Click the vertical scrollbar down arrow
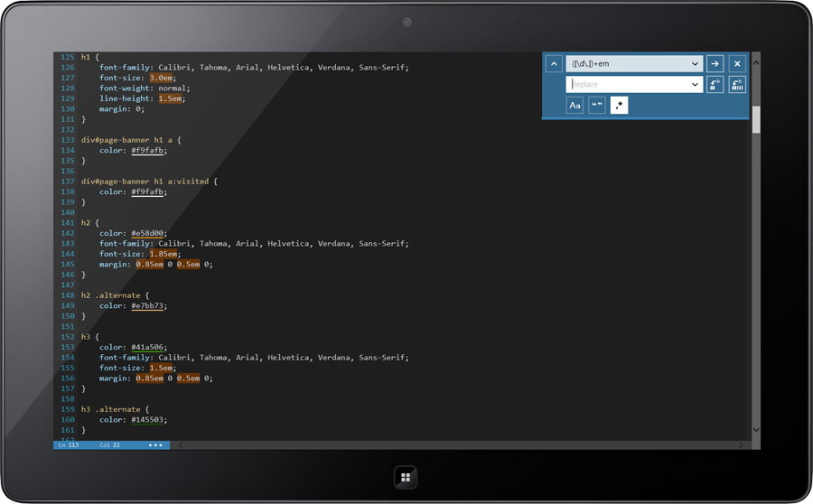The image size is (813, 504). pyautogui.click(x=756, y=431)
